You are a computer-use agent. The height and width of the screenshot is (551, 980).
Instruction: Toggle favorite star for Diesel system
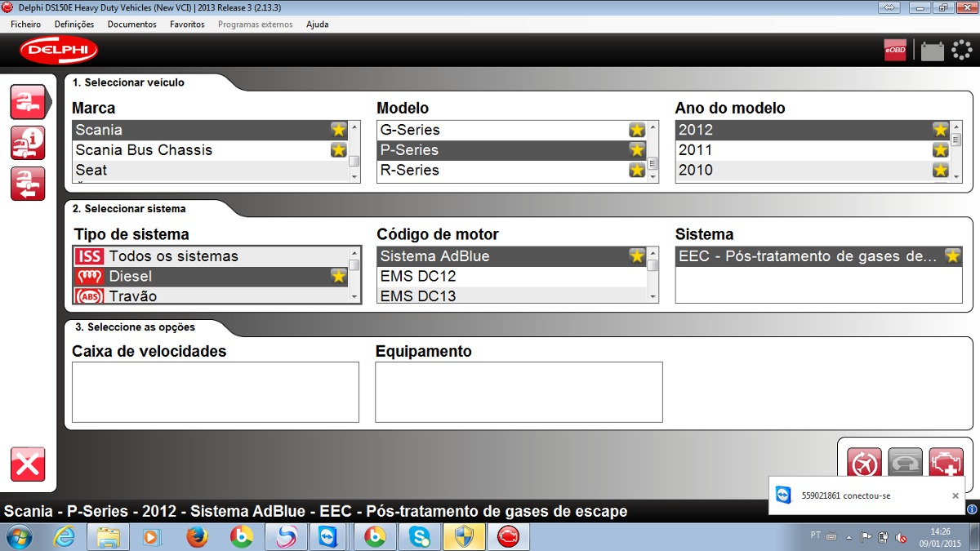point(338,276)
